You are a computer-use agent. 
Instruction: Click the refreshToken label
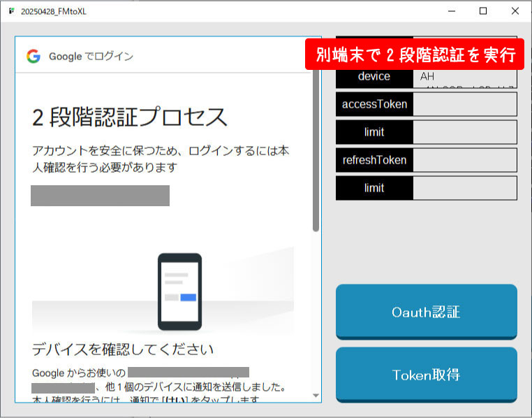pyautogui.click(x=375, y=160)
